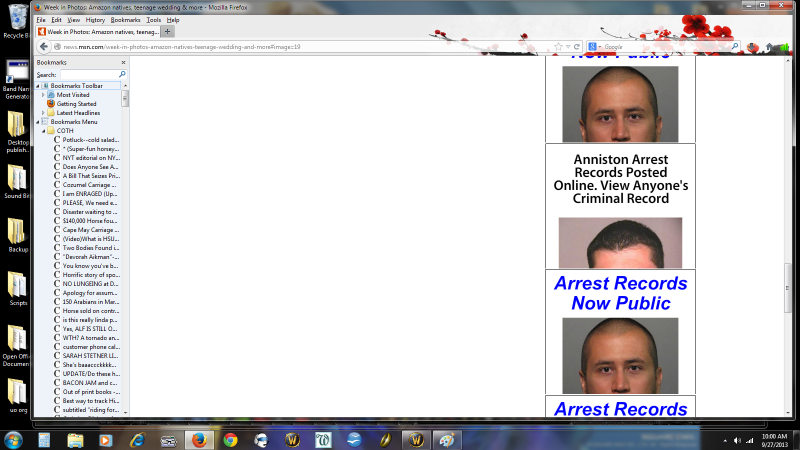Click the Anniston Arrest Records ad text
800x450 pixels.
(620, 179)
